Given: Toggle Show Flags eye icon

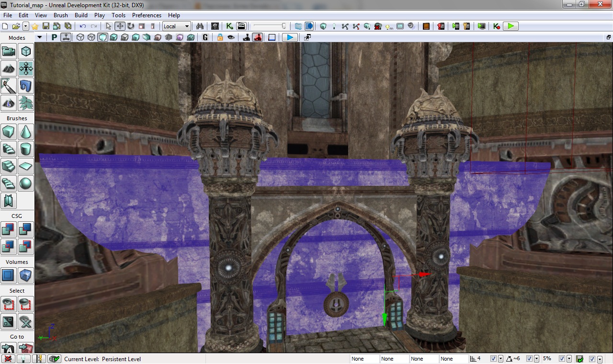Looking at the screenshot, I should pyautogui.click(x=231, y=37).
